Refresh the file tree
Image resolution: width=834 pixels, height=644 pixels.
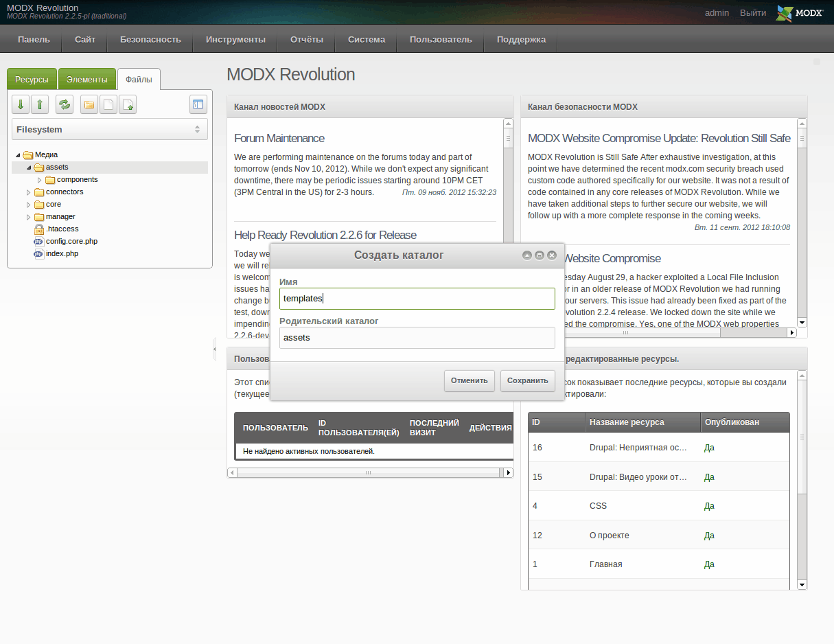(65, 104)
